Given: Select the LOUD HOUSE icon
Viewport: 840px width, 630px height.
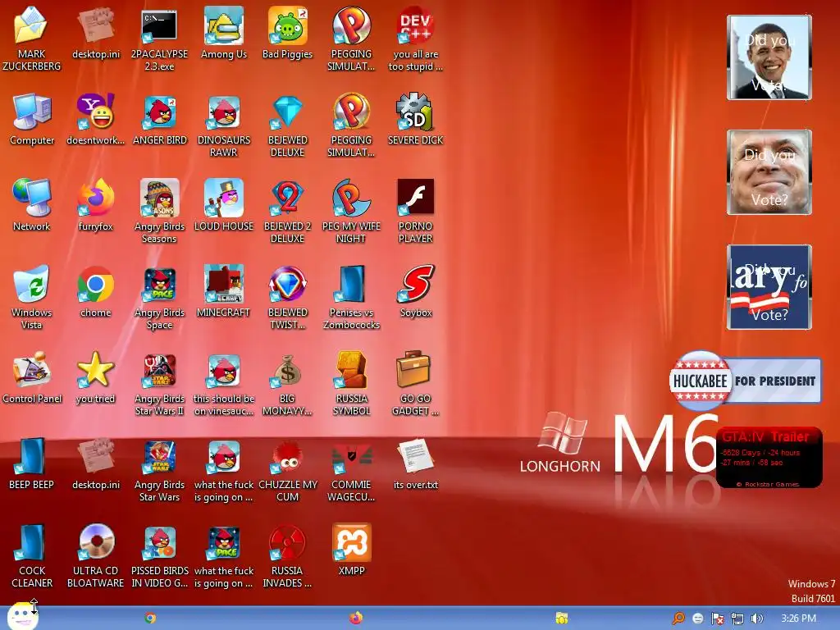Looking at the screenshot, I should pos(223,198).
